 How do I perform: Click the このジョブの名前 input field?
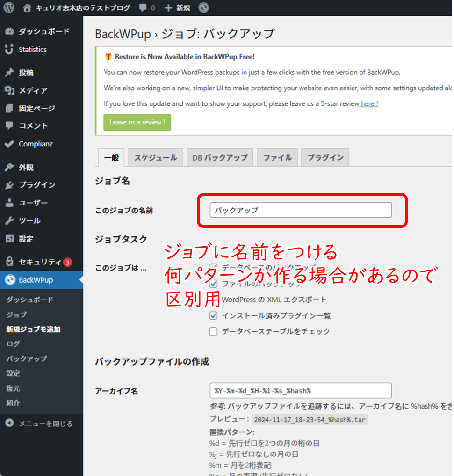pos(301,210)
